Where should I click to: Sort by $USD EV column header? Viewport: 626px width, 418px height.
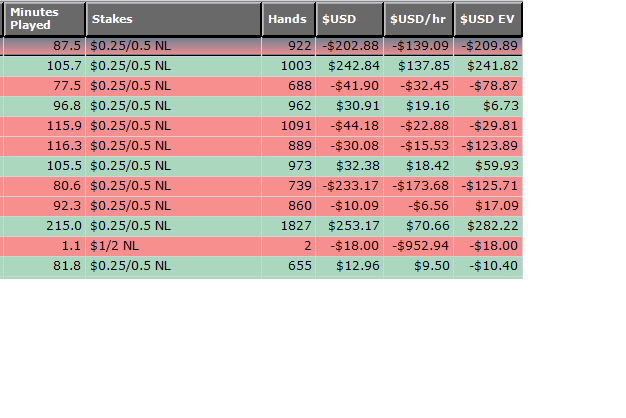tap(488, 19)
